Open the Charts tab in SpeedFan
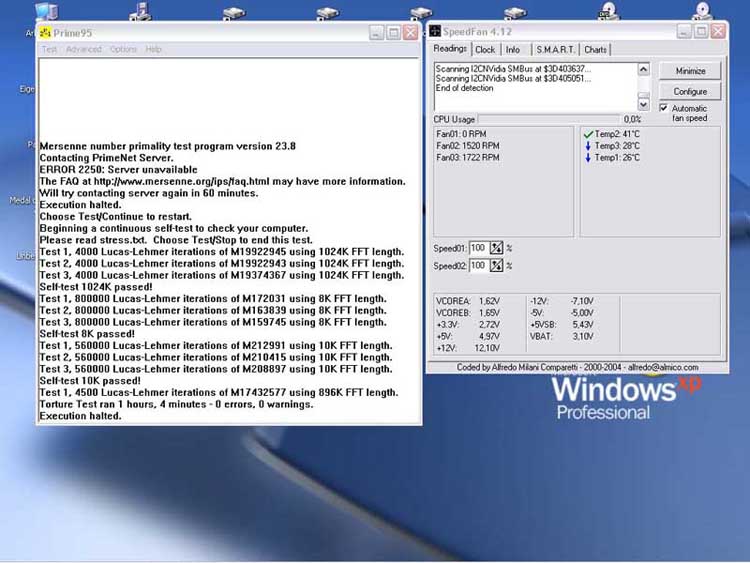750x563 pixels. 596,50
